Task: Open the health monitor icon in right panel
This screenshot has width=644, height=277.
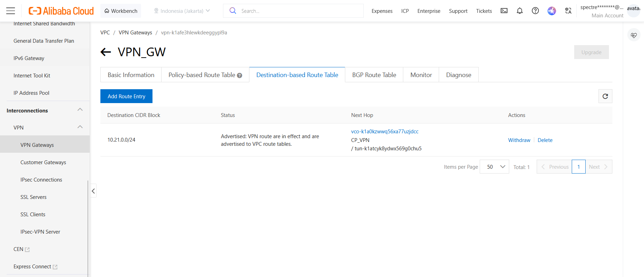Action: (634, 35)
